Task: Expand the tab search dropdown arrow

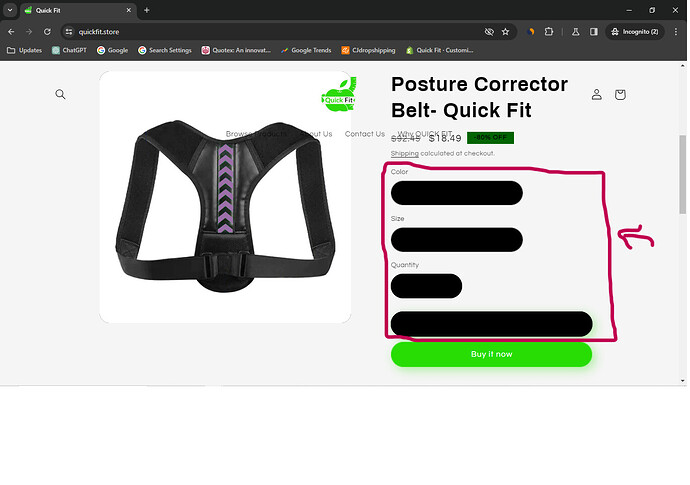Action: click(10, 10)
